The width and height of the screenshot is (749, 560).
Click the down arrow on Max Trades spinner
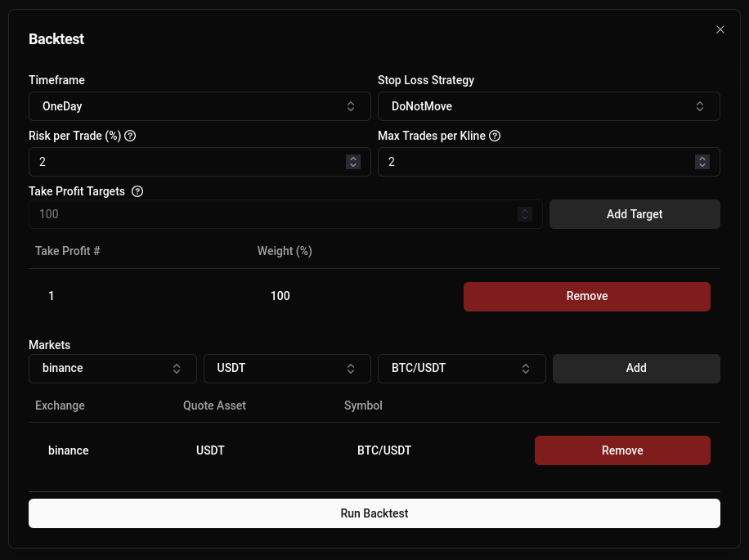tap(702, 165)
